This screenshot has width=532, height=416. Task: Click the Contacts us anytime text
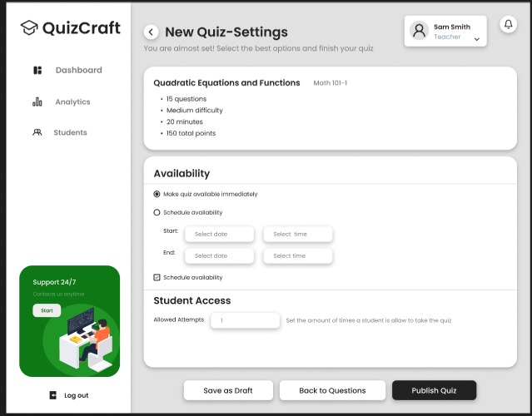(x=58, y=294)
